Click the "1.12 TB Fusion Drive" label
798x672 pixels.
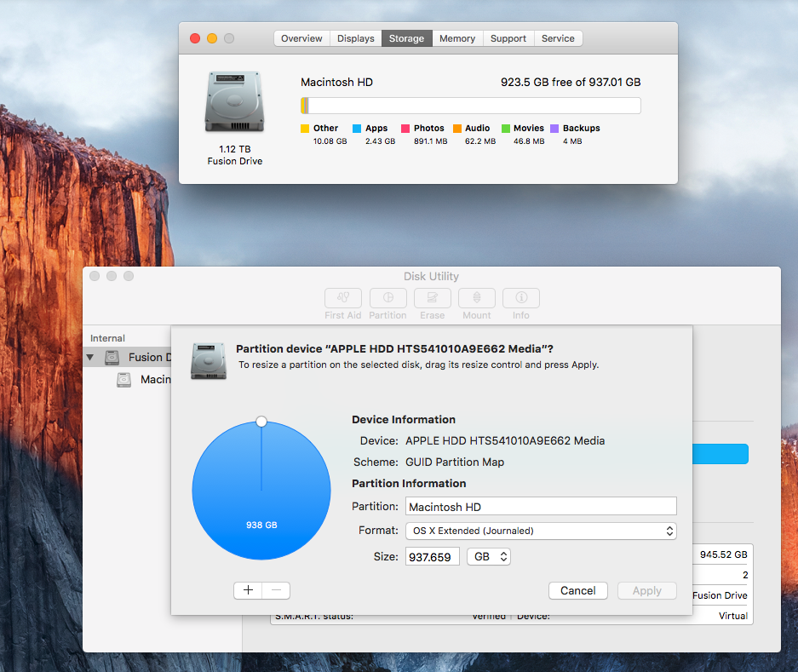pos(234,155)
